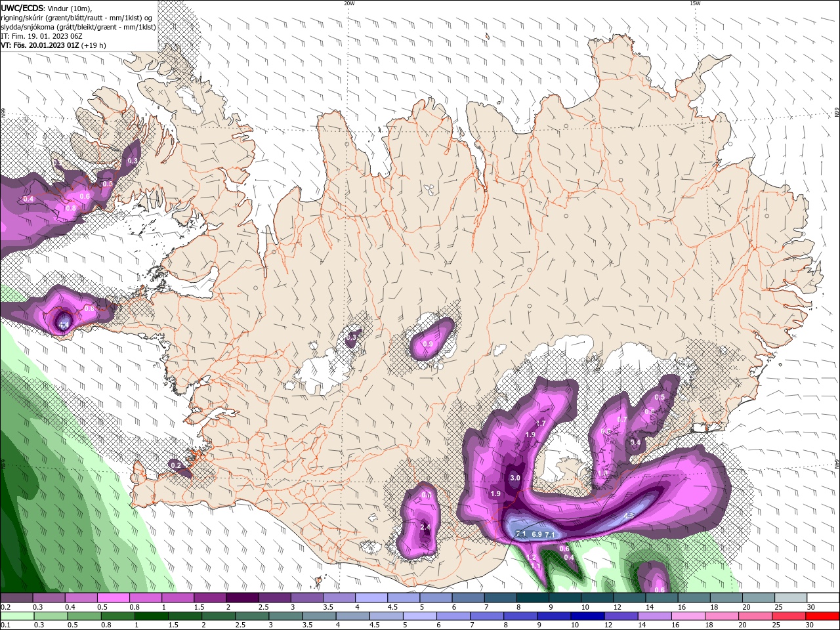The height and width of the screenshot is (630, 840).
Task: Select the lower scale swatch labeled 8
Action: [x=520, y=616]
